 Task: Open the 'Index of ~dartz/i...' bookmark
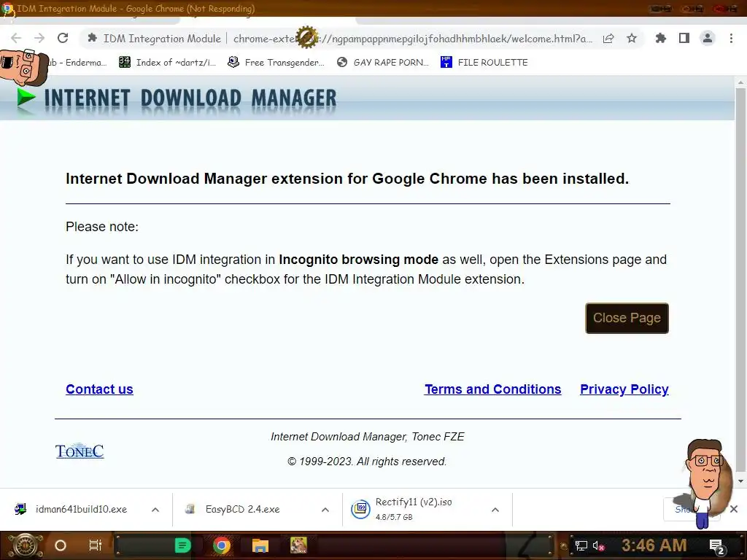coord(167,63)
